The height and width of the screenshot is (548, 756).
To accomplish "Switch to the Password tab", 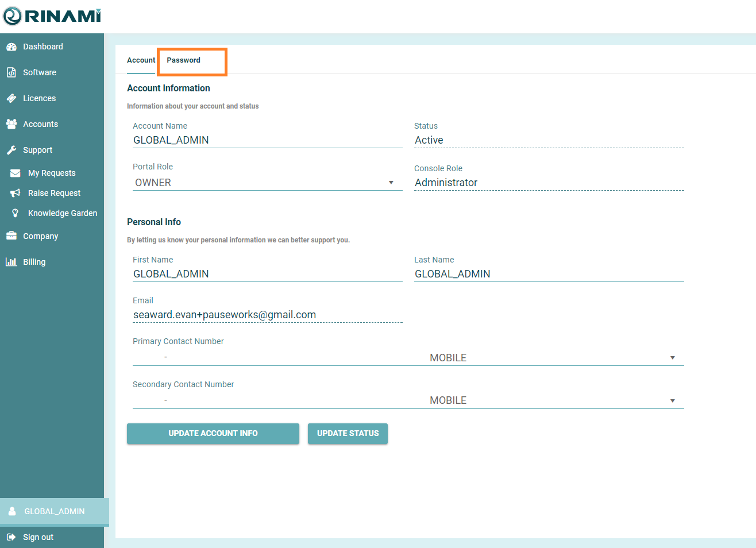I will tap(184, 60).
